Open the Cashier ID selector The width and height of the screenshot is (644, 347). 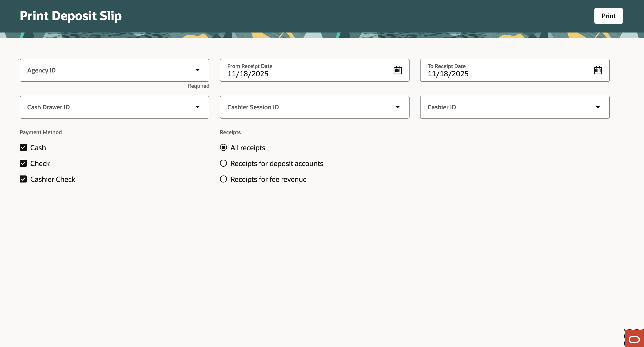point(500,107)
